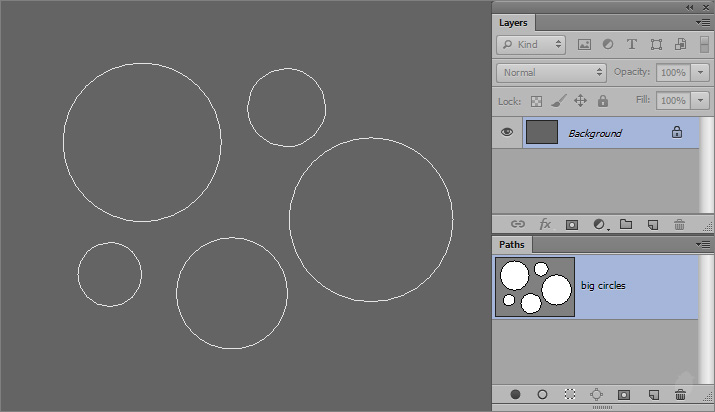Toggle the layer filtering switch

click(x=705, y=45)
